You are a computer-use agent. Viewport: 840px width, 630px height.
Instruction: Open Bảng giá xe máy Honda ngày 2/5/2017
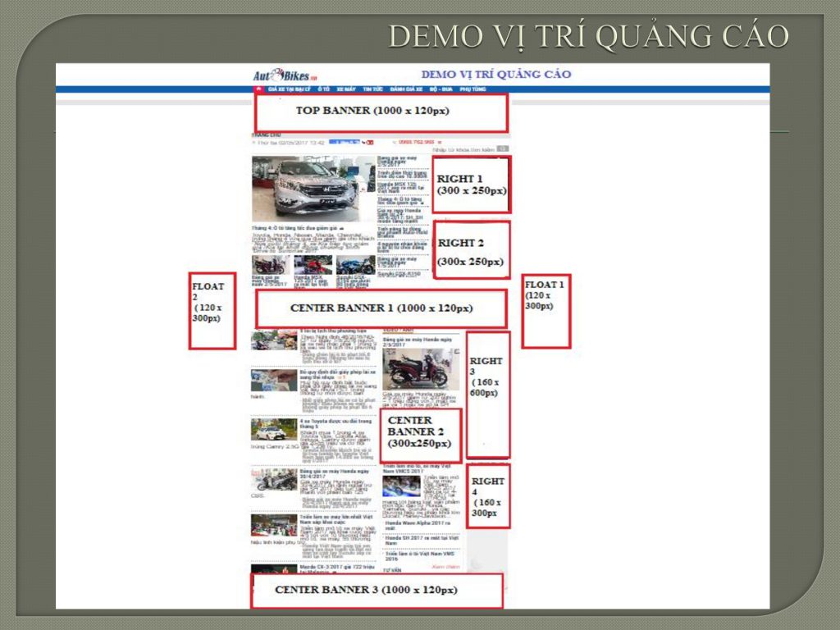pos(418,342)
